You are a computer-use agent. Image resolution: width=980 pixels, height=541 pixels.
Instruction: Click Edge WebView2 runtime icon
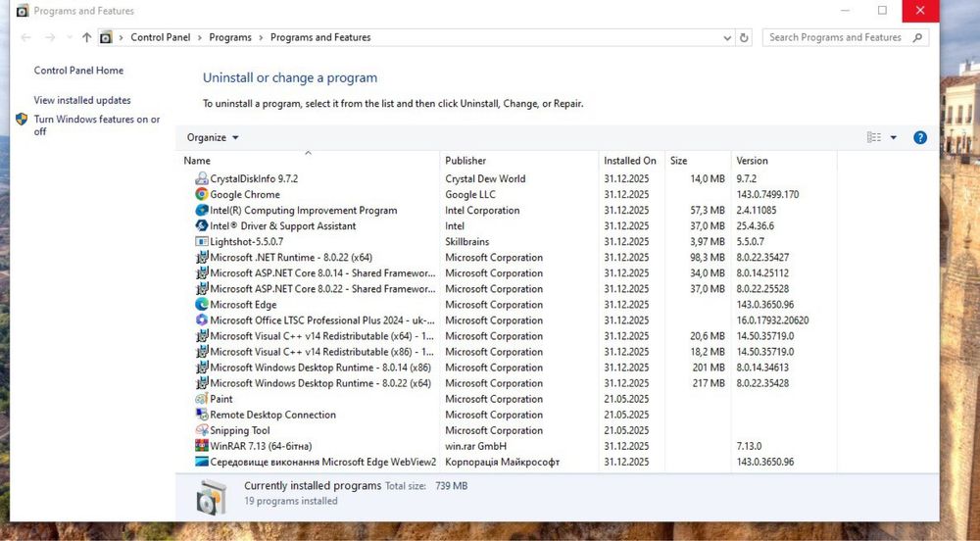point(201,462)
